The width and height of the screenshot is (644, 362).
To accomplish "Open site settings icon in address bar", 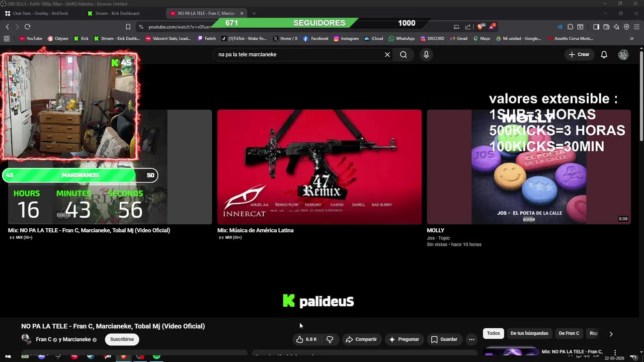I will point(141,27).
